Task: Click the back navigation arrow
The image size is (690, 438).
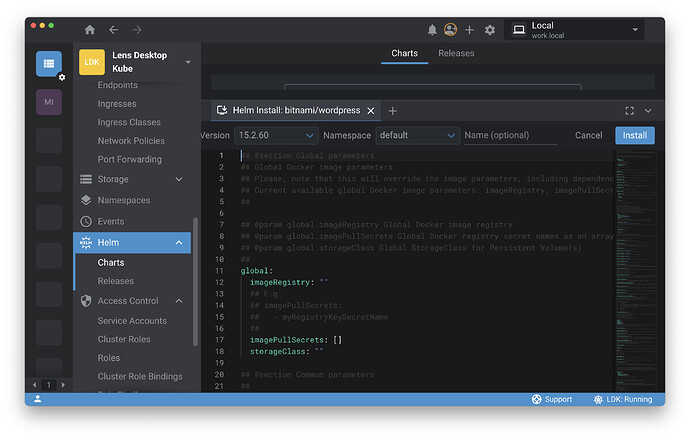Action: click(x=114, y=30)
